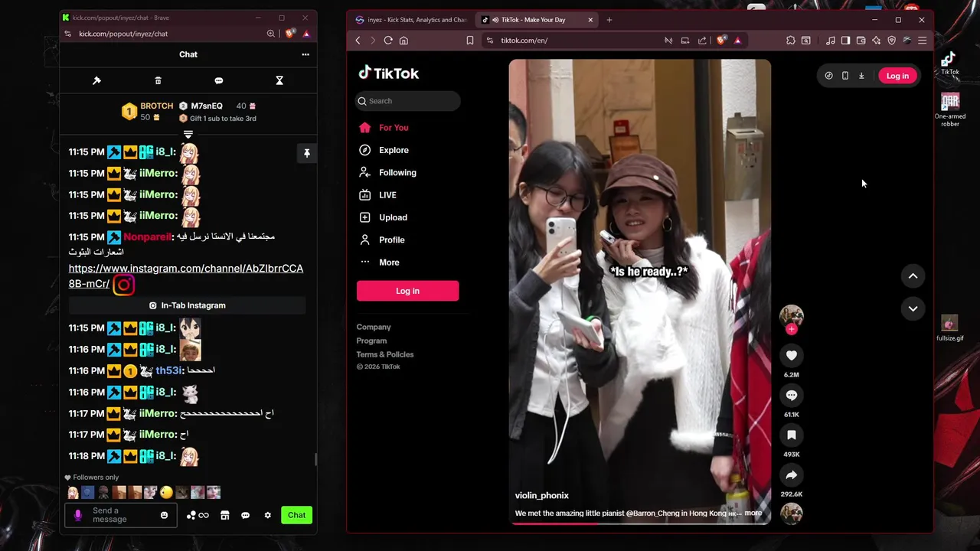Click the TikTok Search field
The width and height of the screenshot is (980, 551).
pos(408,101)
